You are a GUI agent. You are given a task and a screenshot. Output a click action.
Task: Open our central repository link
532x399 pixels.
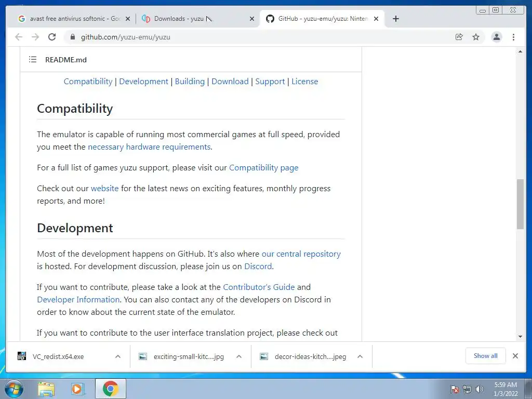click(301, 254)
